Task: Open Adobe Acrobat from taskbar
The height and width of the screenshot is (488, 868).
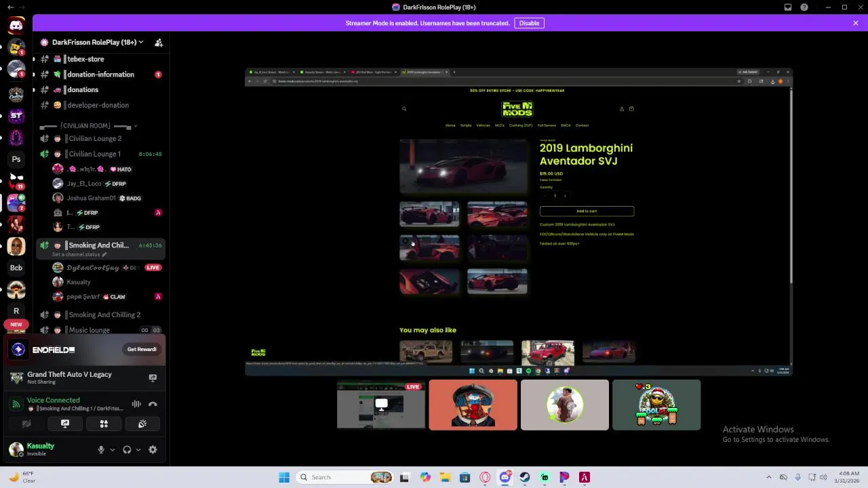Action: point(584,477)
